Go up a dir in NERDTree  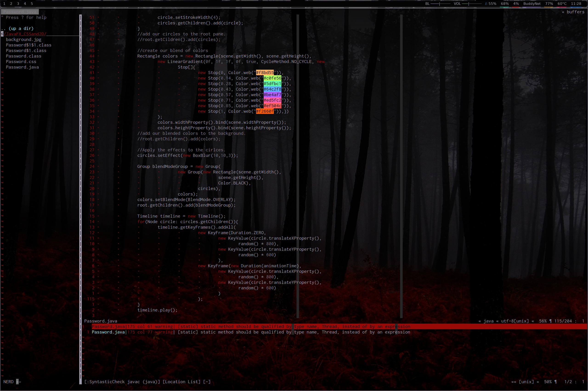coord(21,29)
